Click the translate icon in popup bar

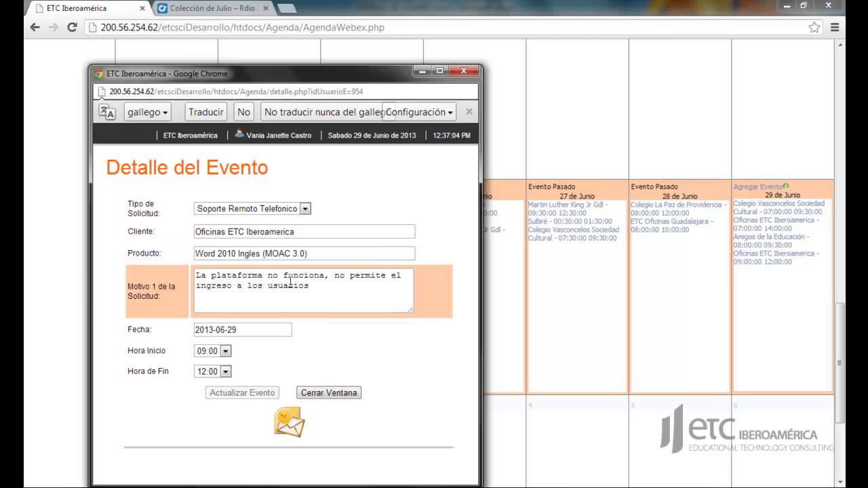click(x=107, y=112)
